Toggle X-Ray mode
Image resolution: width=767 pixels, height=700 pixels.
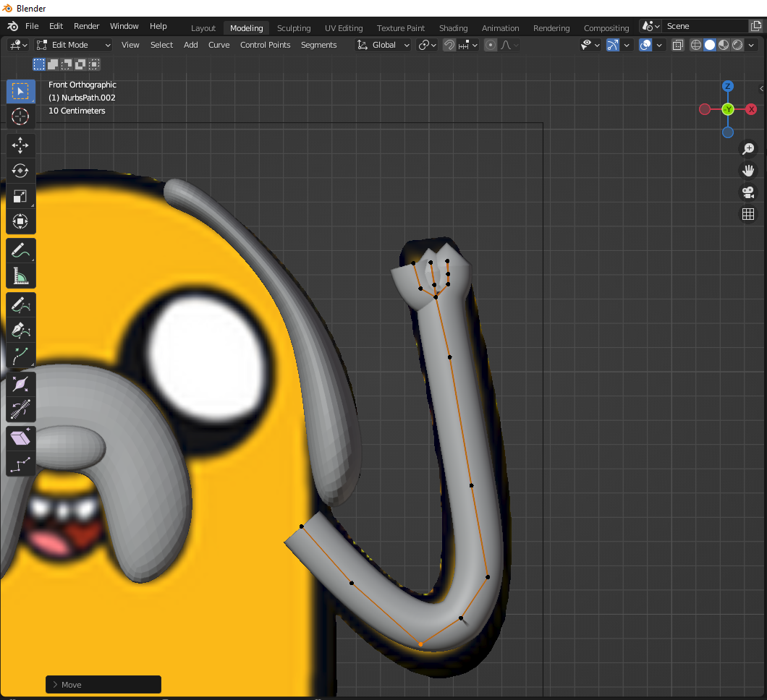[x=677, y=45]
